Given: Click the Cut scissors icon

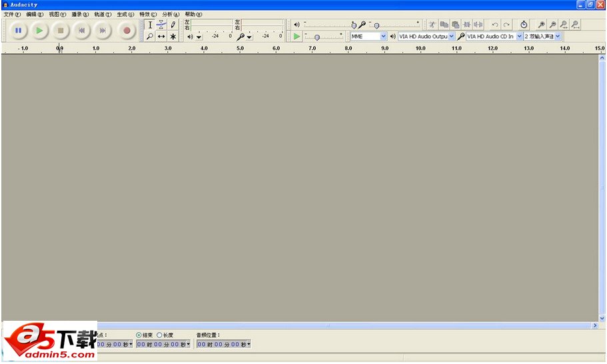Looking at the screenshot, I should [432, 25].
